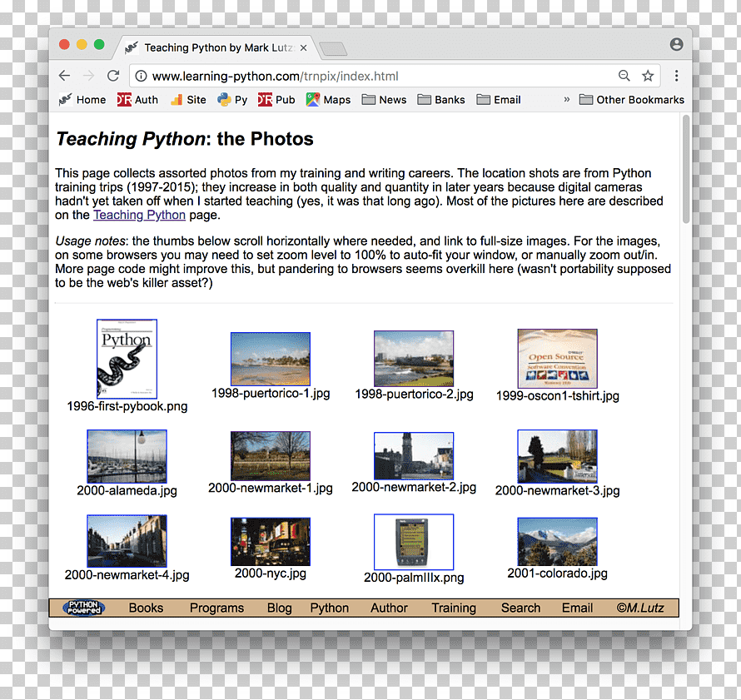Open the 2000-newmarket-1.jpg thumbnail
Viewport: 741px width, 700px height.
[x=271, y=456]
